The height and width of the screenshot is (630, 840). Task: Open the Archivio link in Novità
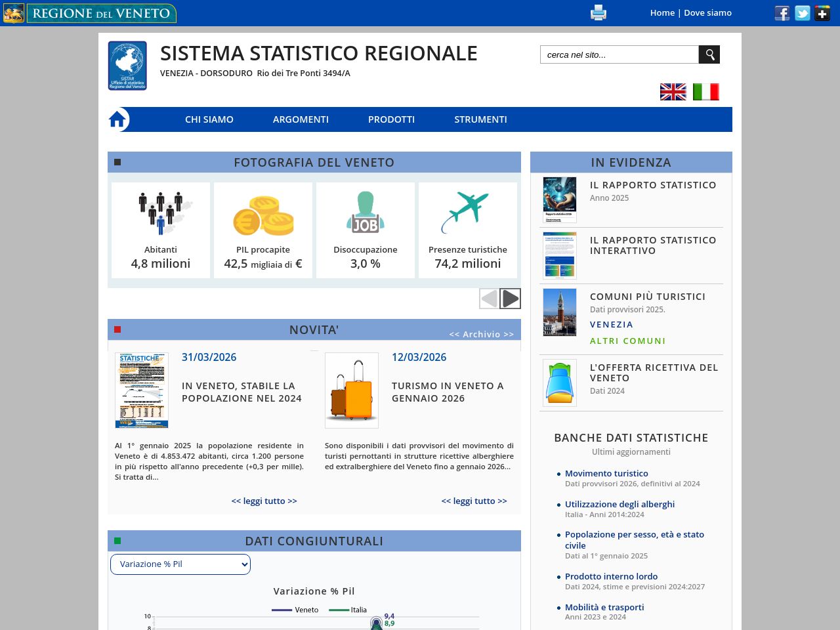[481, 334]
